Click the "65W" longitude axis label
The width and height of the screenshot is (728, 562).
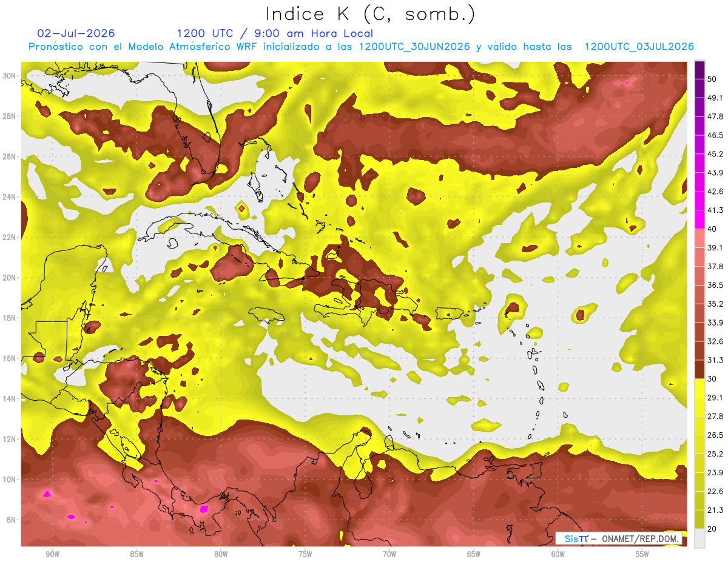click(x=474, y=554)
